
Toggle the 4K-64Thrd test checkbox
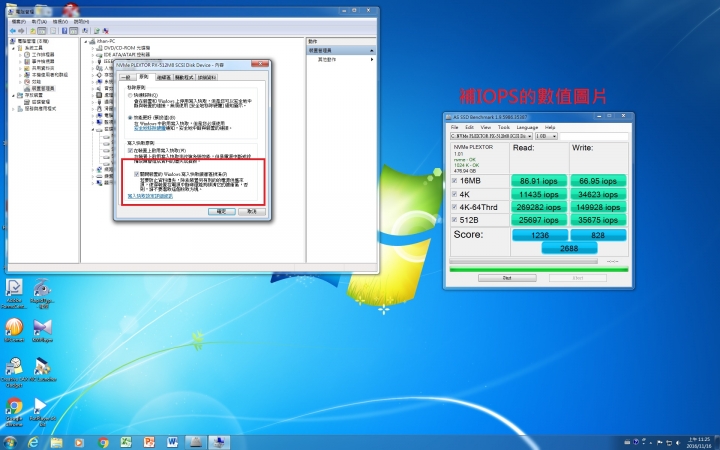454,209
